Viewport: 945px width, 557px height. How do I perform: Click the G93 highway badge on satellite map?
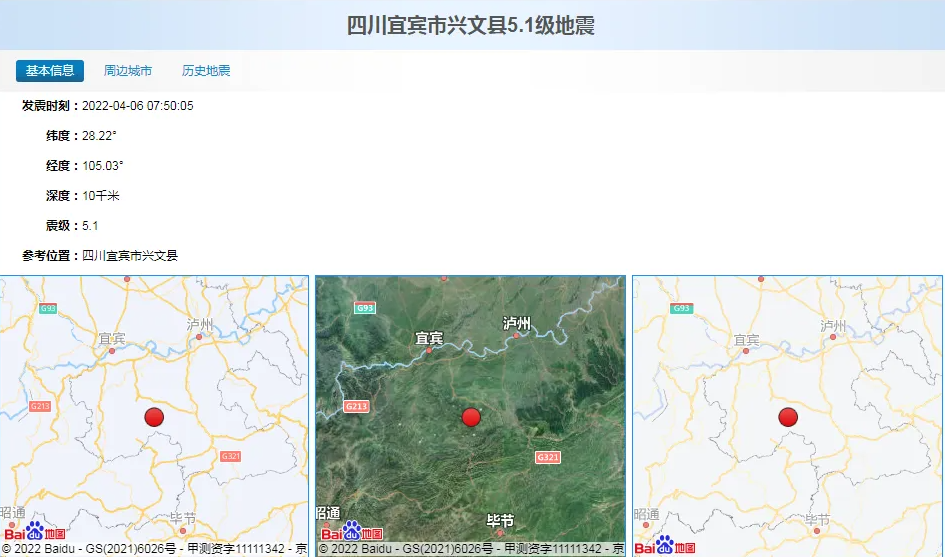coord(365,308)
